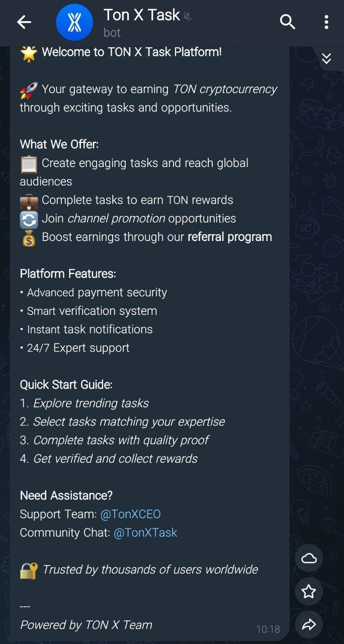
Task: Tap the briefcase emoji by Complete tasks
Action: click(x=29, y=201)
